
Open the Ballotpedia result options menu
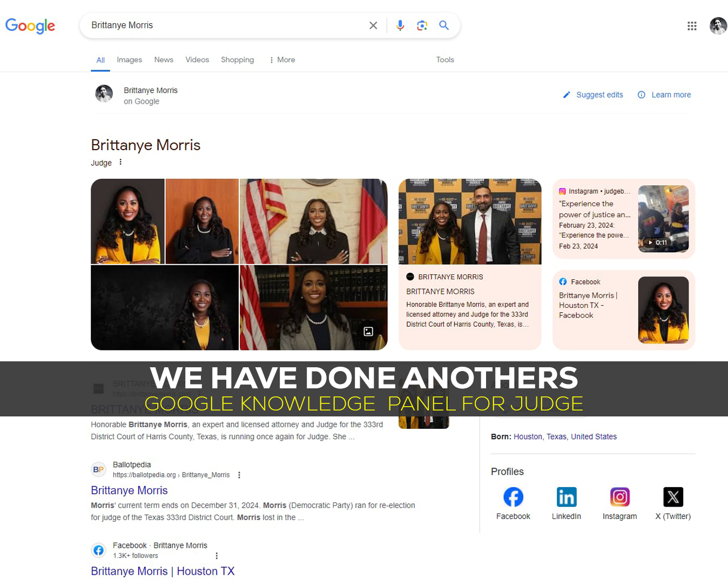point(239,475)
